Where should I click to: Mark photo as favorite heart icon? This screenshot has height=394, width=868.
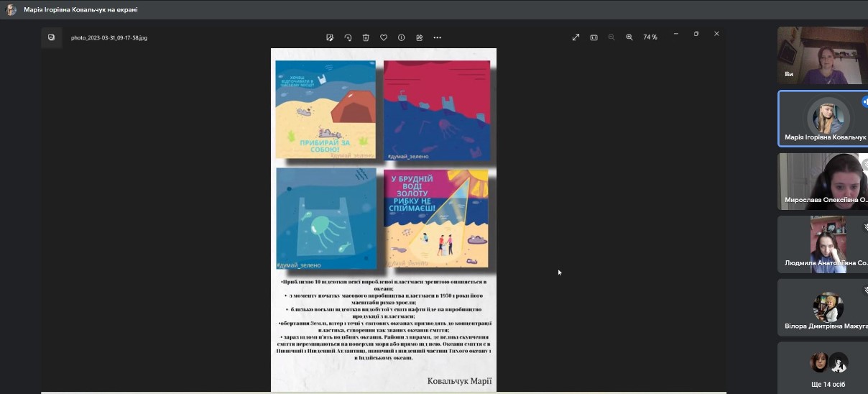click(x=384, y=37)
